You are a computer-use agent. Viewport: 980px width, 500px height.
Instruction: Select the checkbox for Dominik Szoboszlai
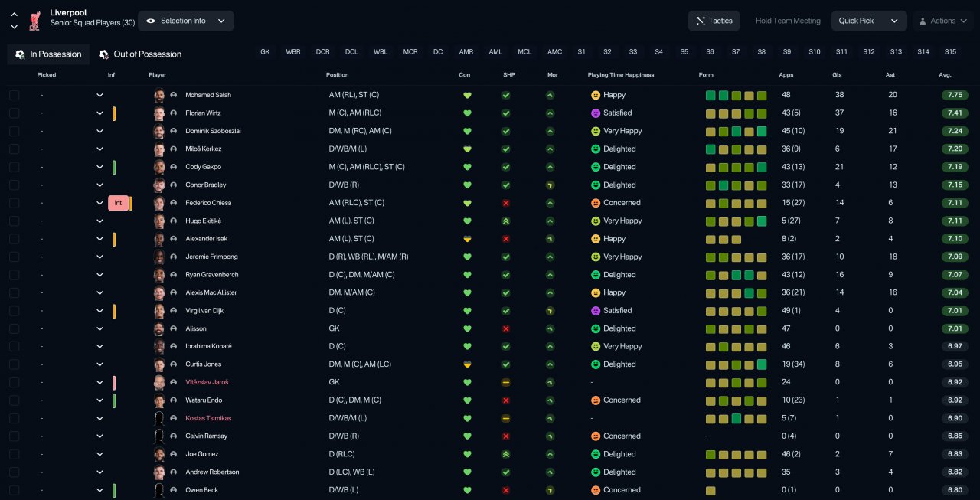(x=14, y=131)
